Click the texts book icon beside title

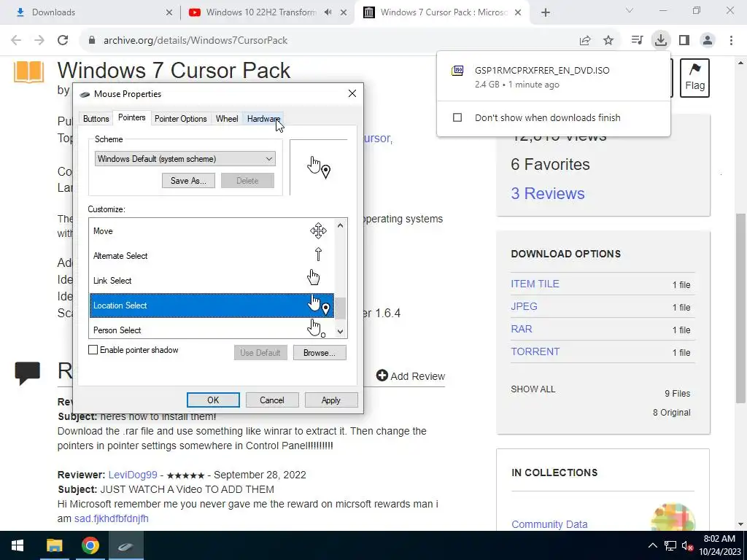[28, 72]
